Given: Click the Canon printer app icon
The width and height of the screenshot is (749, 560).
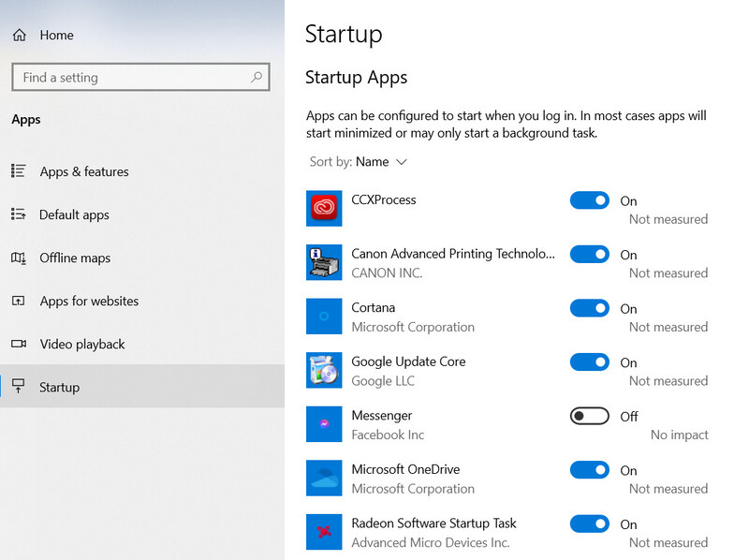Looking at the screenshot, I should (324, 262).
